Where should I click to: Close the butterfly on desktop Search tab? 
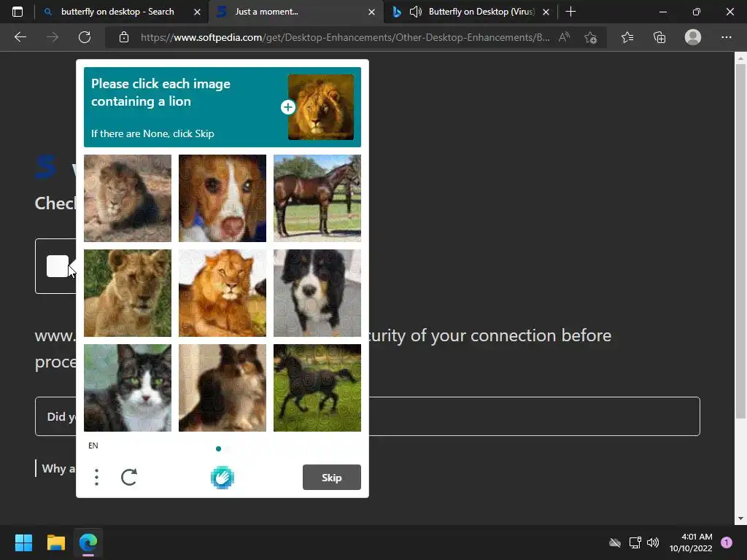coord(197,12)
